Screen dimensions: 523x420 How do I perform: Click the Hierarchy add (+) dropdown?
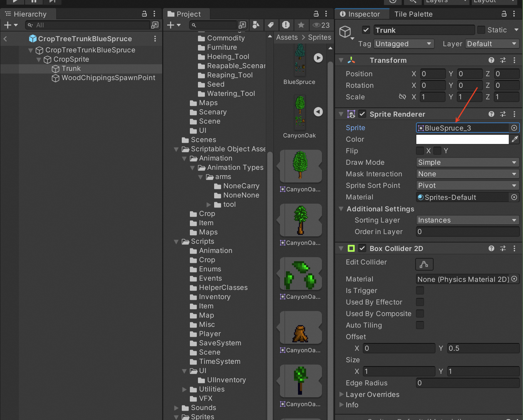click(x=11, y=25)
